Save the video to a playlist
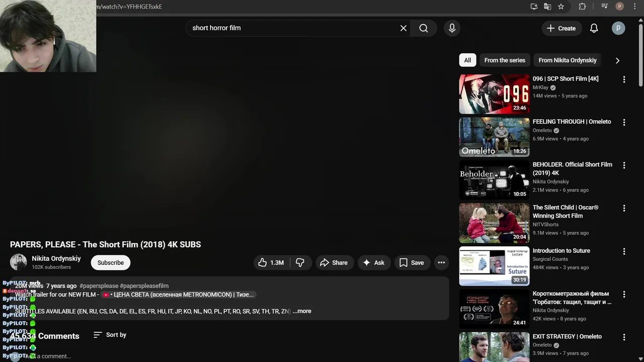The height and width of the screenshot is (362, 644). (412, 262)
